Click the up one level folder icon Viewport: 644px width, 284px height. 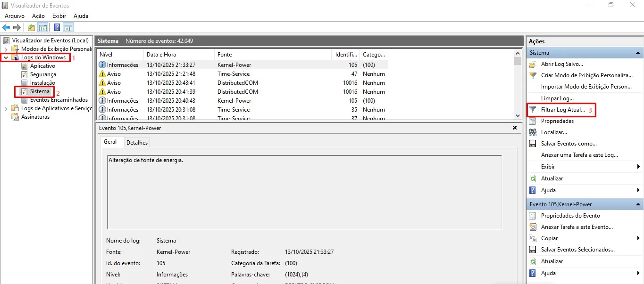32,27
